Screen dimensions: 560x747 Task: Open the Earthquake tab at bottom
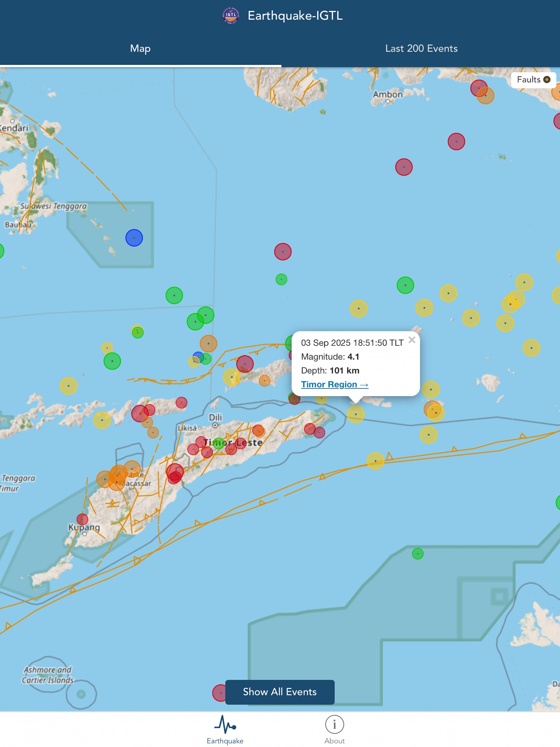[x=225, y=729]
